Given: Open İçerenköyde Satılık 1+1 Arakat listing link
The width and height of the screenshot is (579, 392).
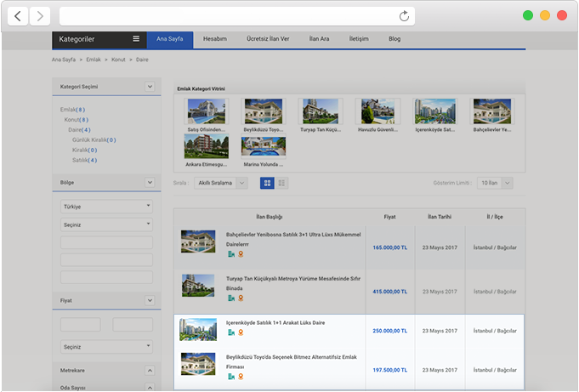Looking at the screenshot, I should click(275, 322).
